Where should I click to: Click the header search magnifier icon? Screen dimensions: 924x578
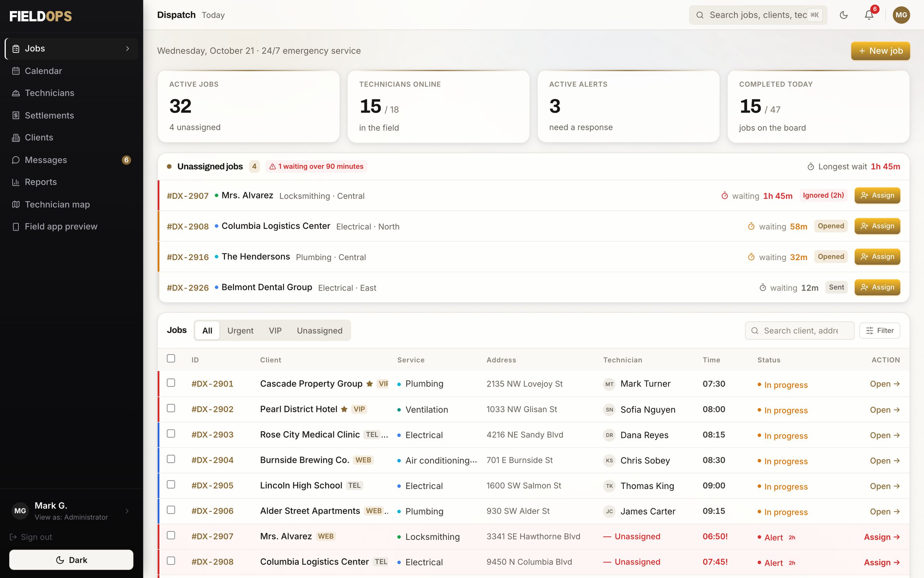point(700,15)
